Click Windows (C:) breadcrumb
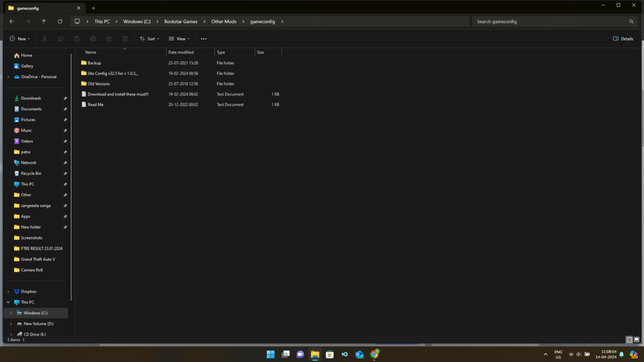644x362 pixels. click(x=137, y=21)
